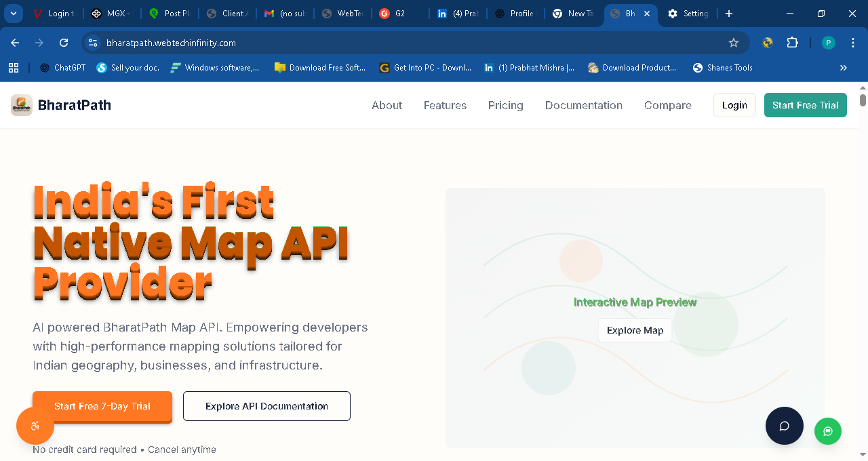Click No credit card required text

[85, 449]
